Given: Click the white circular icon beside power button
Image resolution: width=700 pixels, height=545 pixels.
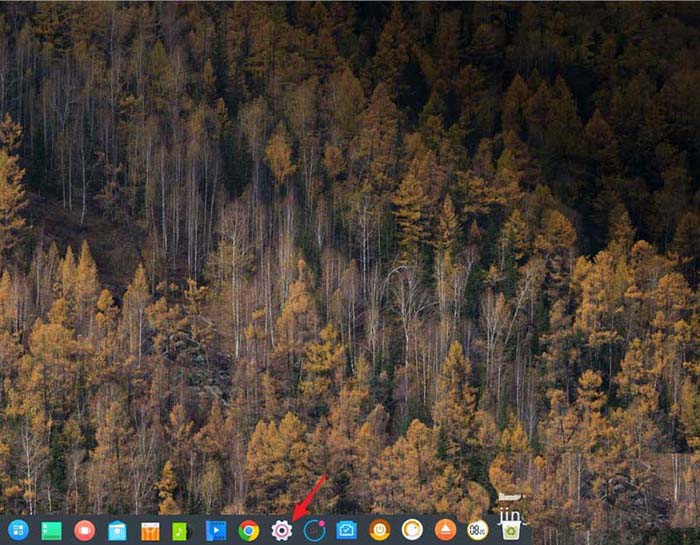Looking at the screenshot, I should pyautogui.click(x=412, y=530).
